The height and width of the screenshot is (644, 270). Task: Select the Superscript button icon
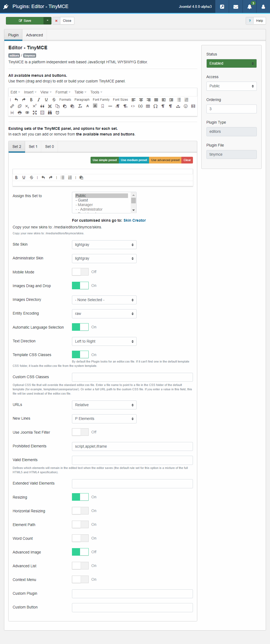35,106
